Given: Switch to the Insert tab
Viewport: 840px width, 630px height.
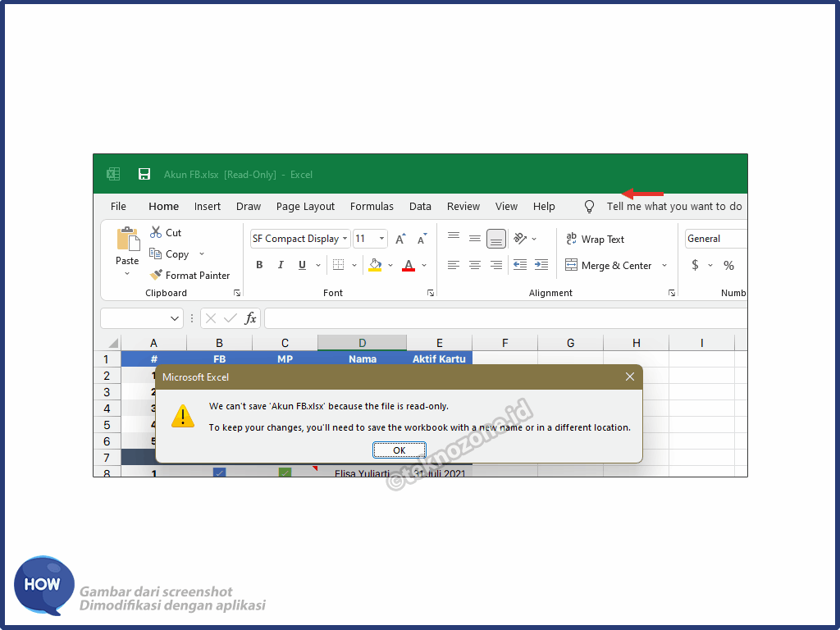Looking at the screenshot, I should coord(208,206).
